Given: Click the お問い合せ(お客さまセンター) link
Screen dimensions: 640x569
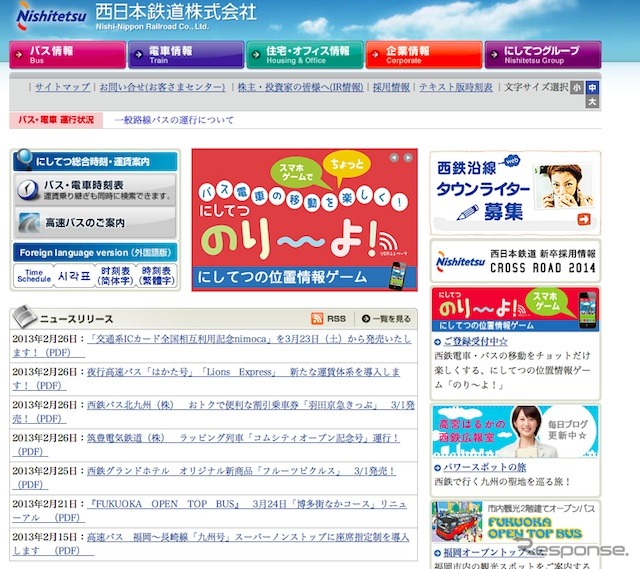Looking at the screenshot, I should [x=162, y=87].
